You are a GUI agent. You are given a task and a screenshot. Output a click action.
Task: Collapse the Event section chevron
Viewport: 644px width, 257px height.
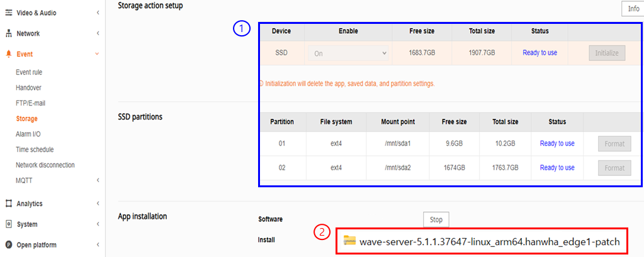pyautogui.click(x=97, y=54)
